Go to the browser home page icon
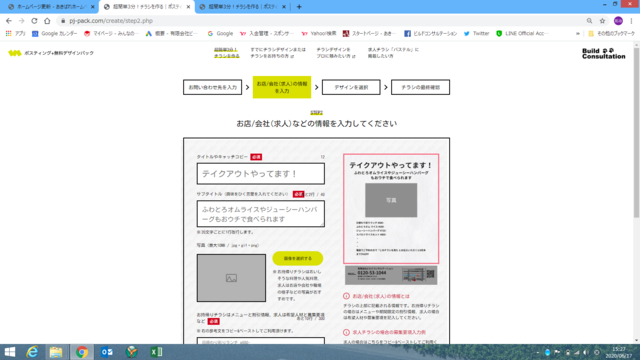Viewport: 640px width, 360px height. [47, 21]
